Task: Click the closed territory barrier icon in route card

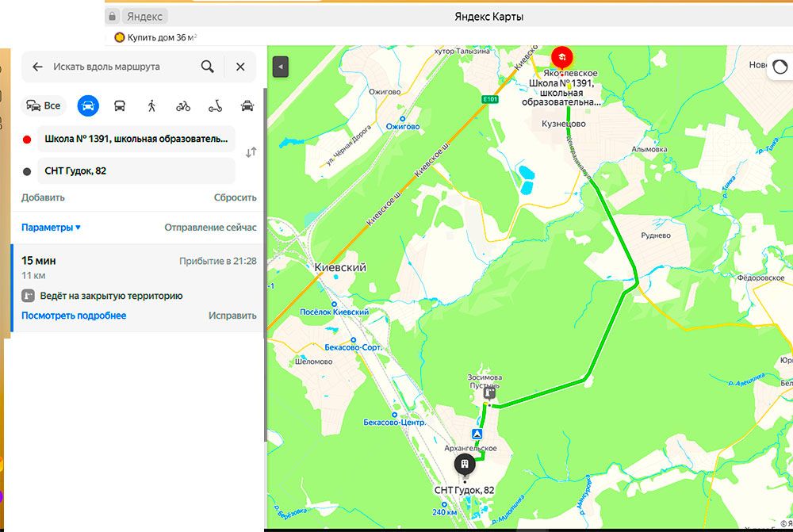Action: 28,296
